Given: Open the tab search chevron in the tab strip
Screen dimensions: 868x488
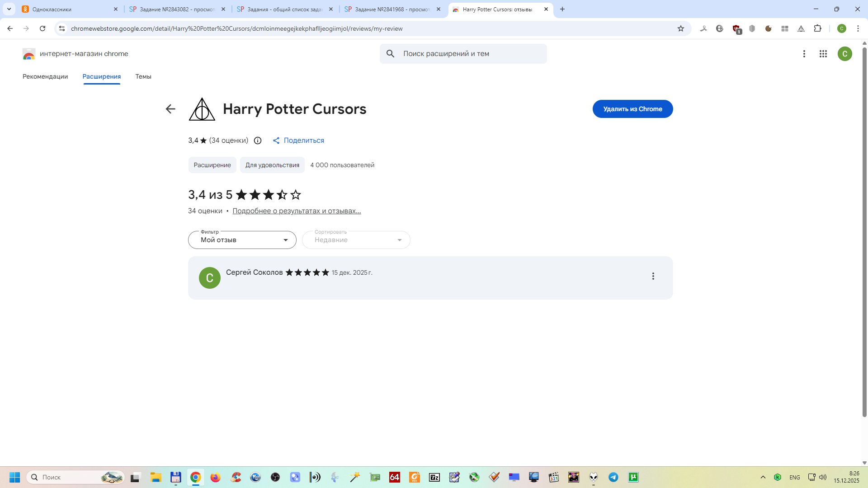Looking at the screenshot, I should 9,9.
